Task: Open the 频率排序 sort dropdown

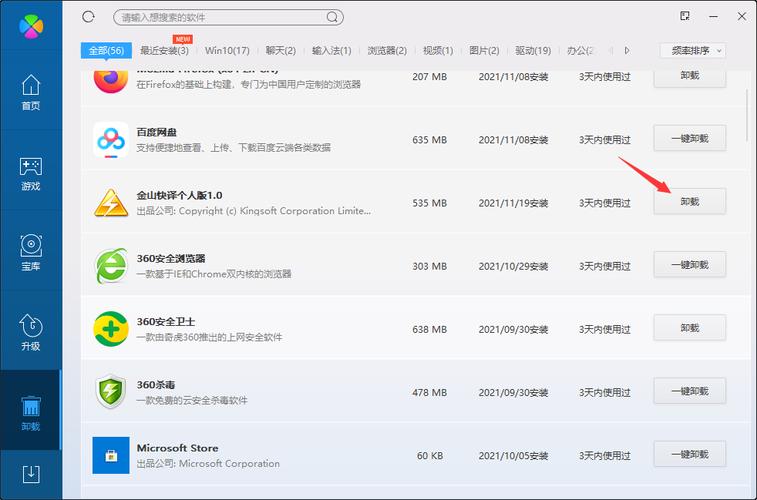Action: [x=693, y=50]
